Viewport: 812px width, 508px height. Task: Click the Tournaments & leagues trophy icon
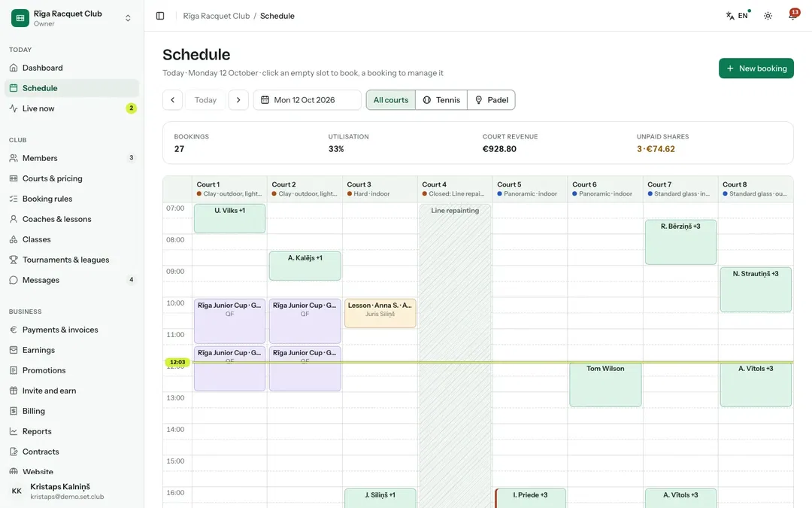click(14, 260)
